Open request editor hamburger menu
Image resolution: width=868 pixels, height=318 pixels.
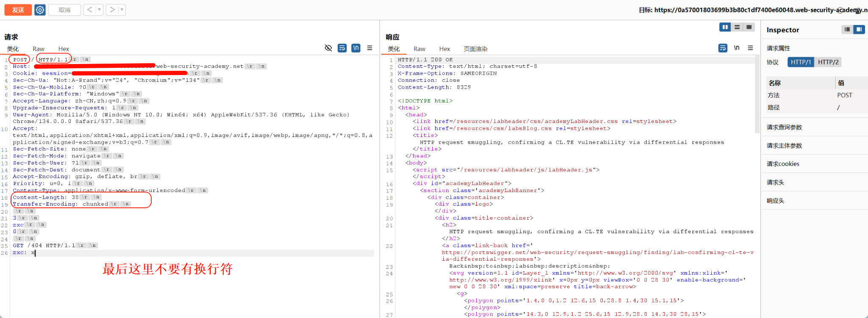click(370, 48)
